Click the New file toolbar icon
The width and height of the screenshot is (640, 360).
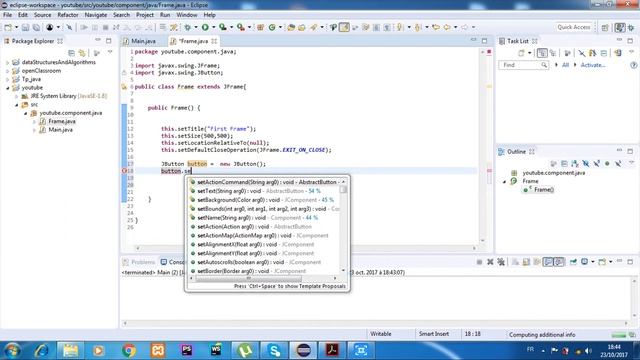point(8,27)
